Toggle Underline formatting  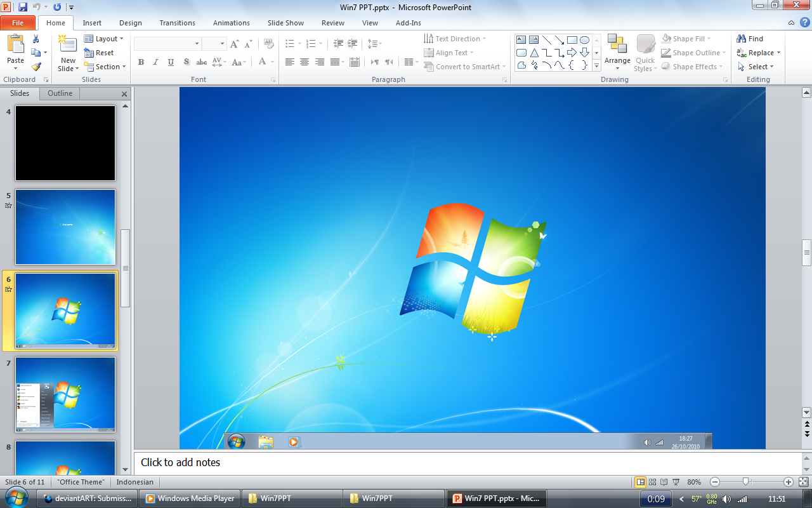pyautogui.click(x=171, y=62)
